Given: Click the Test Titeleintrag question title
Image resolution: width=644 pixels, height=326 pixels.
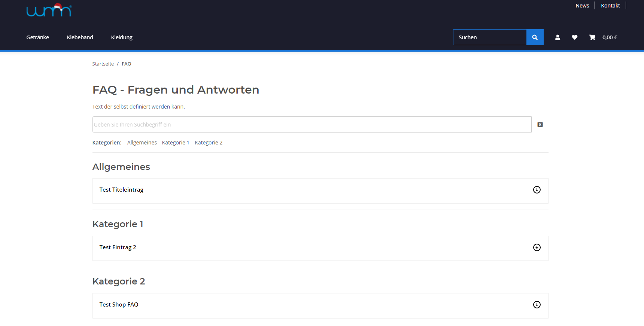Looking at the screenshot, I should coord(121,190).
